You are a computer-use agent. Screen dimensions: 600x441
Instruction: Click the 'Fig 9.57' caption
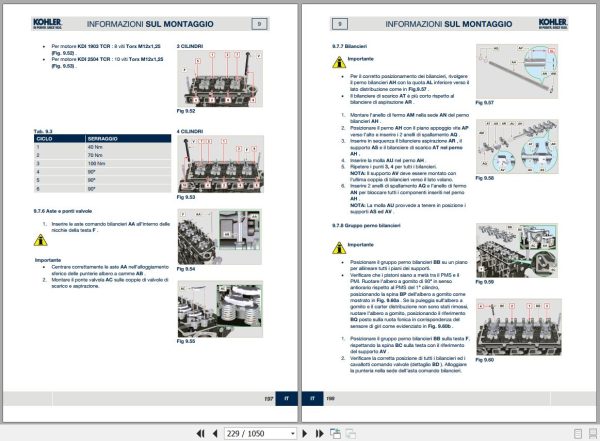click(484, 103)
